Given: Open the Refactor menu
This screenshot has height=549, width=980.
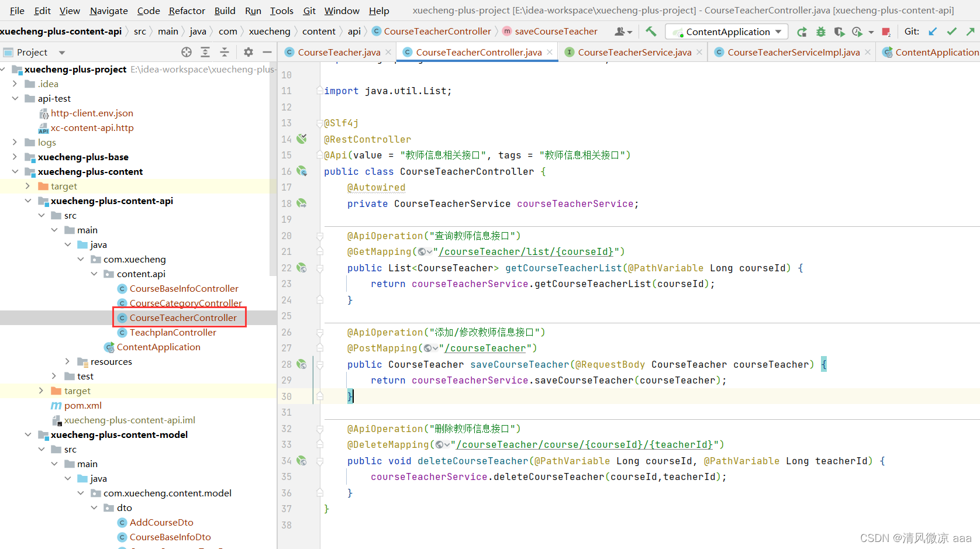Looking at the screenshot, I should [x=187, y=11].
